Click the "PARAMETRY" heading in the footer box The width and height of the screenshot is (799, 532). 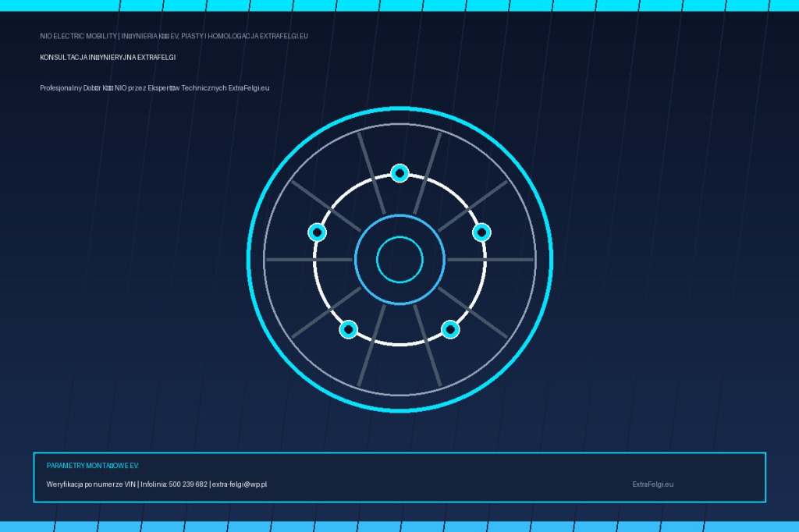click(x=93, y=466)
